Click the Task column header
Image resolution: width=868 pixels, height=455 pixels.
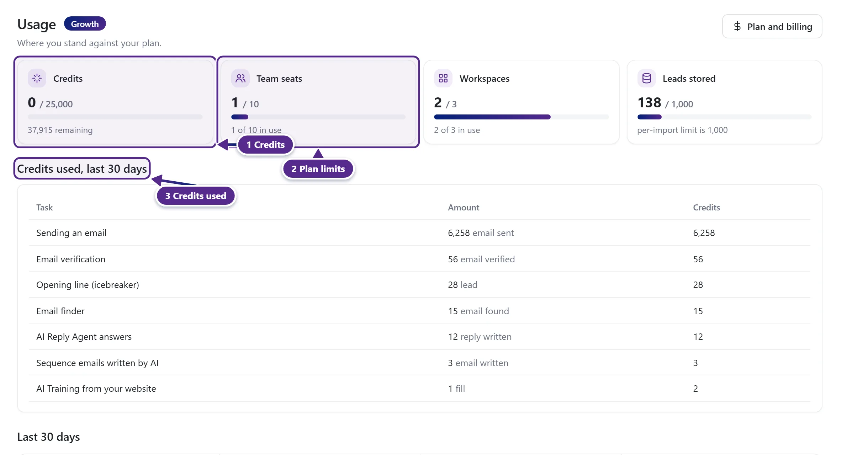coord(44,208)
